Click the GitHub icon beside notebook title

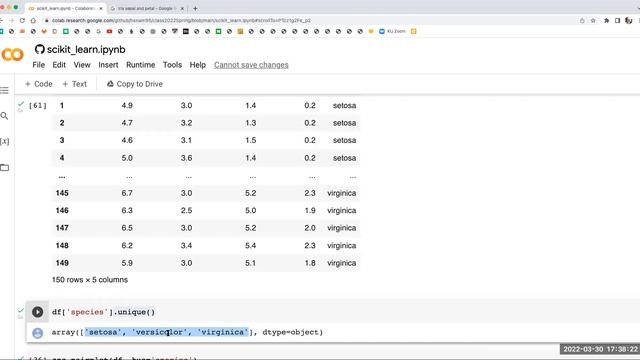point(40,49)
